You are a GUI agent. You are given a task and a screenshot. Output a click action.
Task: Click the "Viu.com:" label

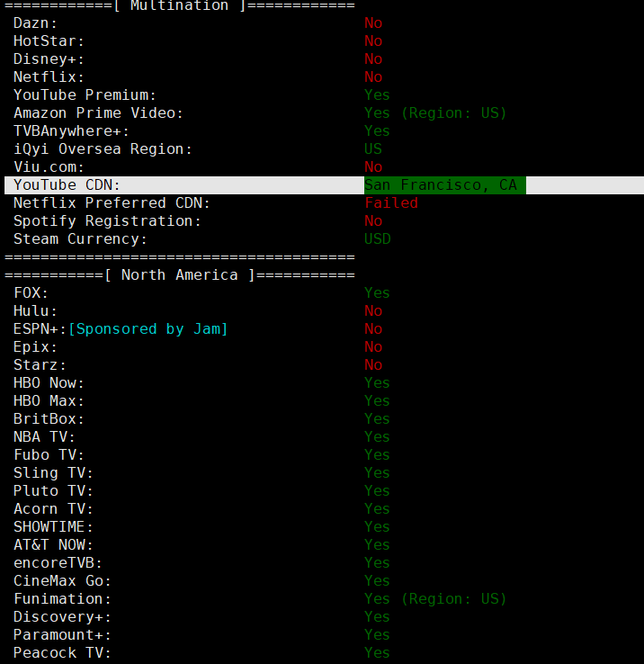49,166
